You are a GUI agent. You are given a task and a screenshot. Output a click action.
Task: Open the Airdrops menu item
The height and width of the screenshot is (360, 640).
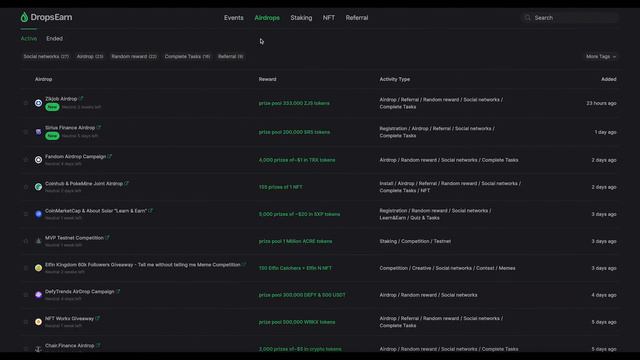pos(267,18)
